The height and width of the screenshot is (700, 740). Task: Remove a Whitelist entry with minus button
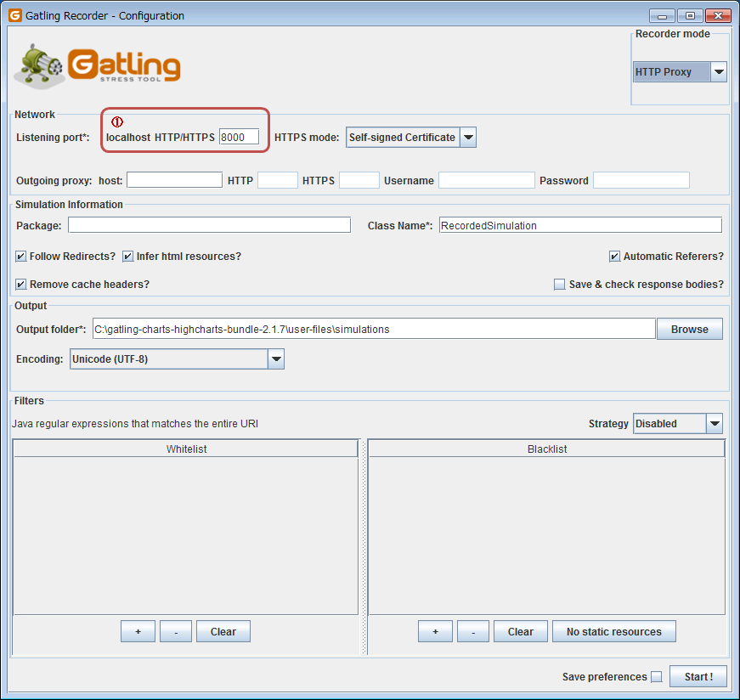tap(176, 631)
